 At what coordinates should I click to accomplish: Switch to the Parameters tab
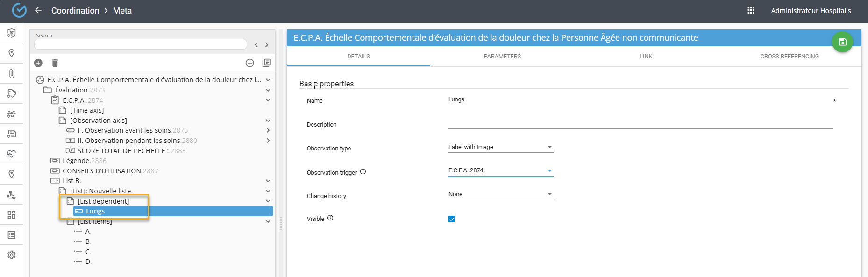(x=502, y=57)
